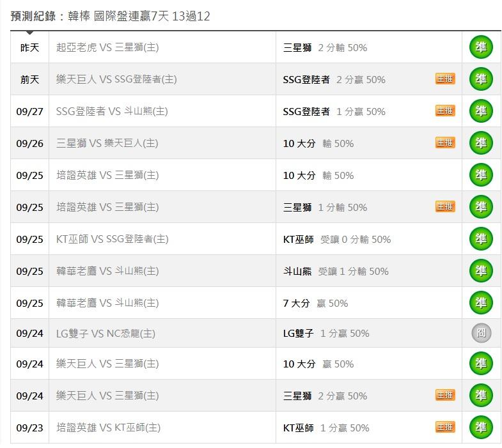Select 韓華老鷹 VS 斗山熊 in the 7 大分 row
The image size is (502, 448).
click(107, 303)
